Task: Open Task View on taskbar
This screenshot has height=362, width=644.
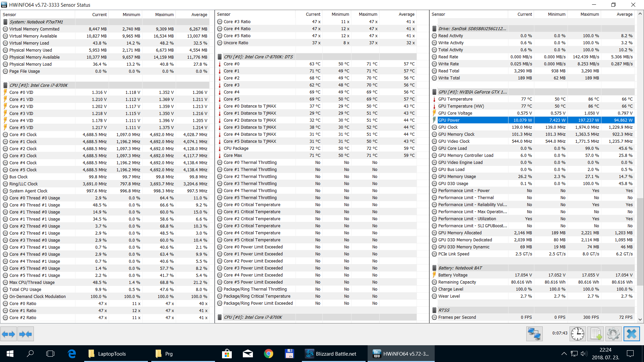Action: 50,354
